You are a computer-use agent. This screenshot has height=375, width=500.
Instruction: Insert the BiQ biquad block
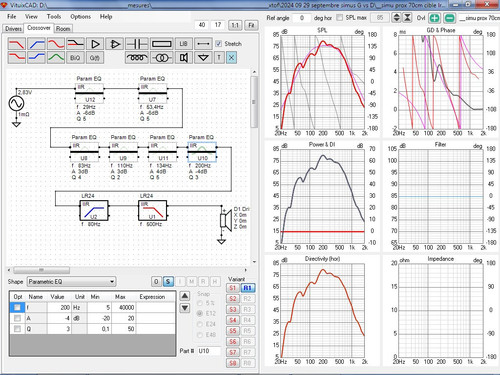coord(75,58)
